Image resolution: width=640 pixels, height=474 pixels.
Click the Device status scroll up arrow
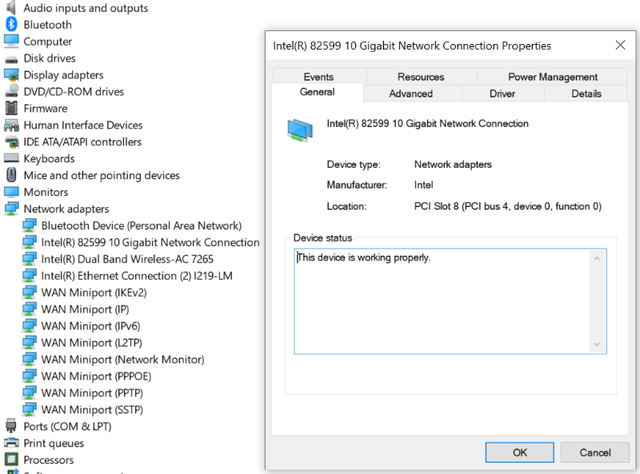(x=597, y=258)
